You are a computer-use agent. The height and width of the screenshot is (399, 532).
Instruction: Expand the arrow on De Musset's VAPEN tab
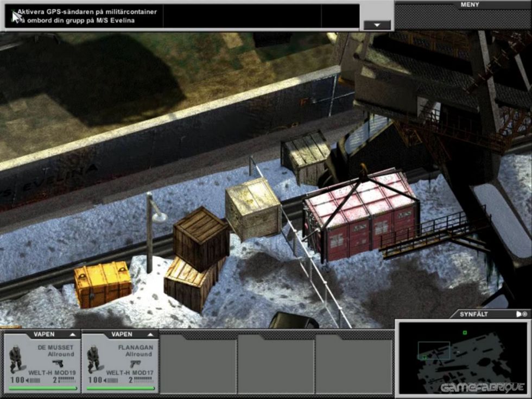click(x=73, y=334)
